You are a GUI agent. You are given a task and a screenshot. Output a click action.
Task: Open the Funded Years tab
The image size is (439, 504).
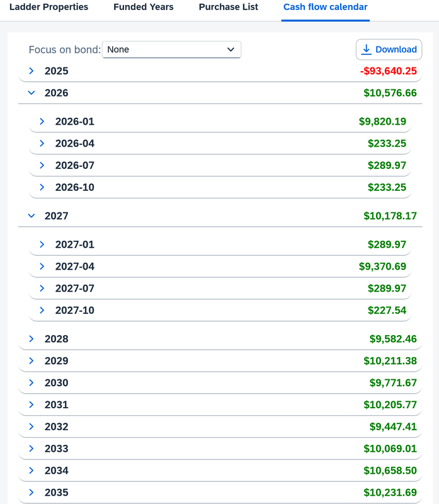[x=144, y=7]
